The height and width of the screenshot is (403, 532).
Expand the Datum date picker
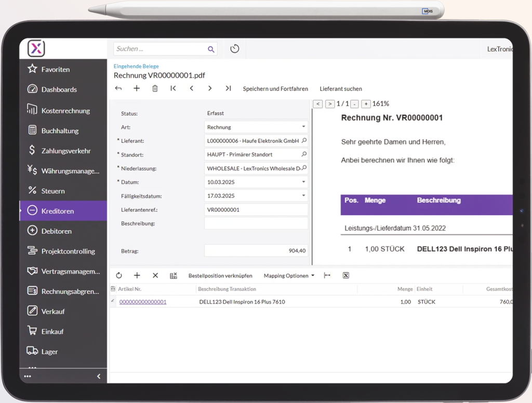click(303, 182)
